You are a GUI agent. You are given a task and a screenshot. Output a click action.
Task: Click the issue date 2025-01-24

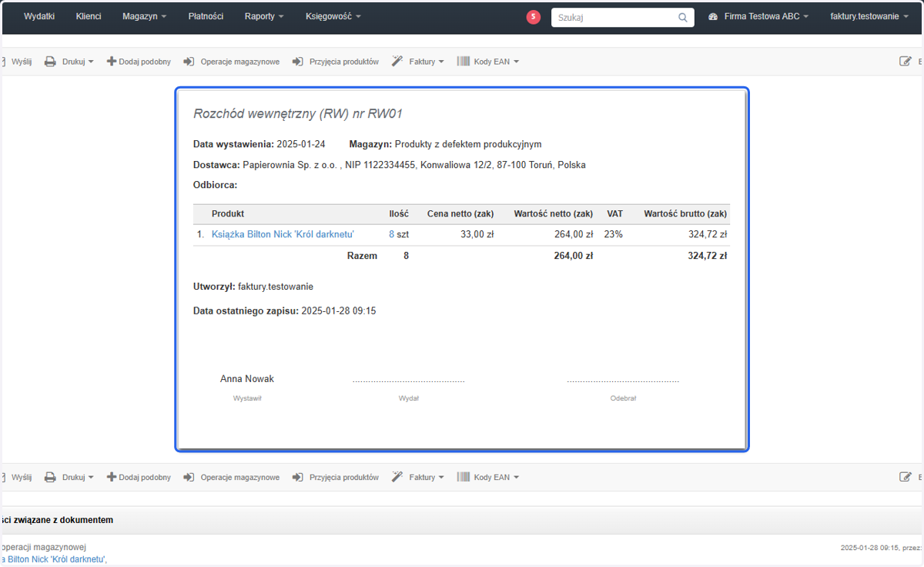coord(300,144)
